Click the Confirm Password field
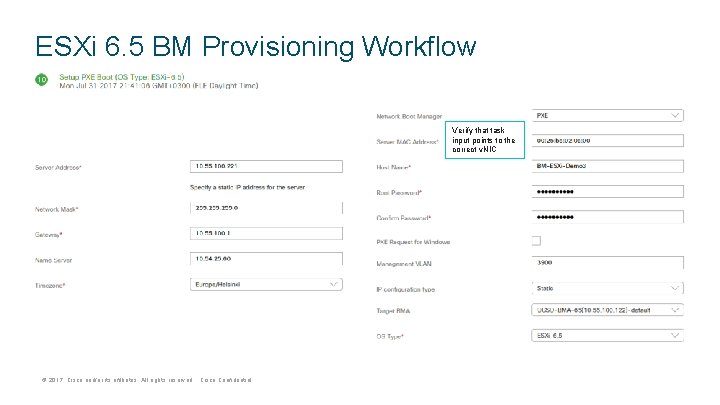This screenshot has height=405, width=720. pos(608,217)
